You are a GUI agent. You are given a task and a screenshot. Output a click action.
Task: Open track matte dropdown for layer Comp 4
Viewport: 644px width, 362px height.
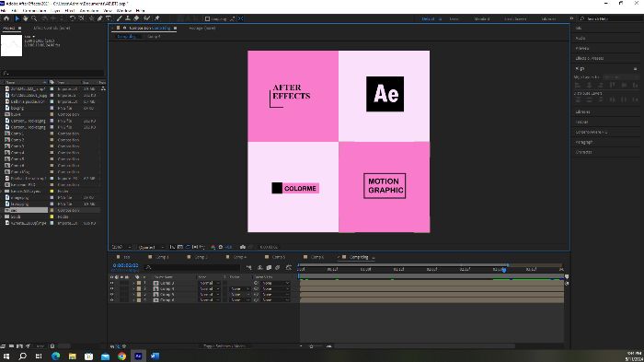point(239,289)
